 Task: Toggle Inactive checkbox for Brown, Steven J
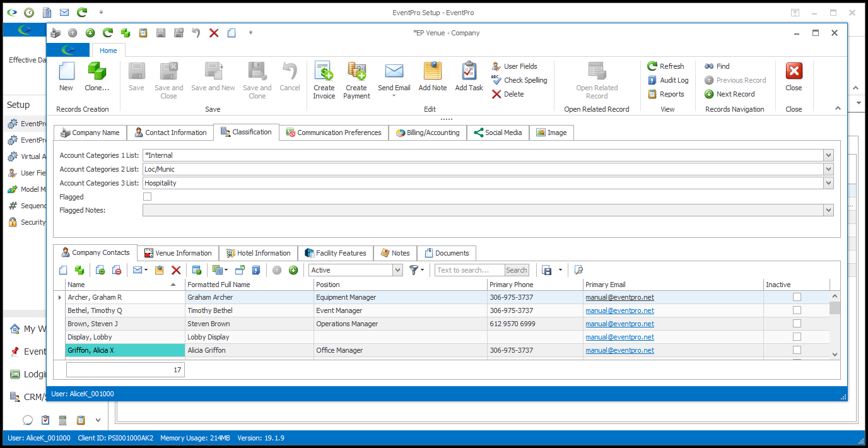pos(797,324)
